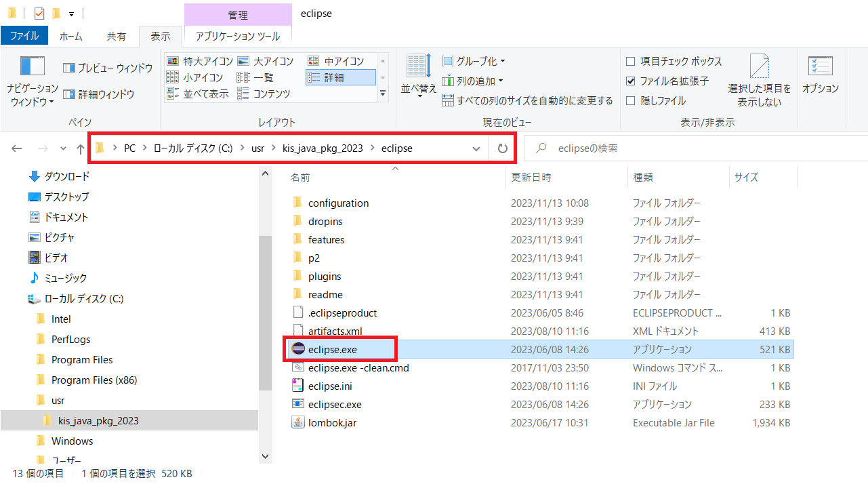The image size is (868, 484).
Task: Click the Navigation Window pane icon
Action: pyautogui.click(x=33, y=66)
